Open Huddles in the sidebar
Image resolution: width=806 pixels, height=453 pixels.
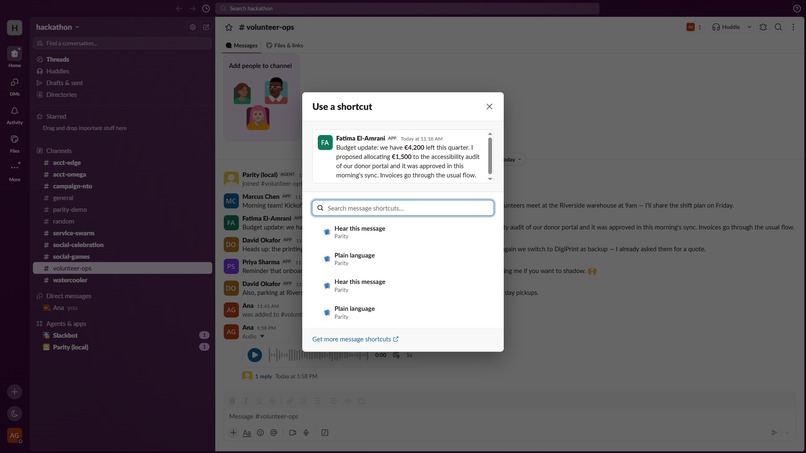pos(122,71)
